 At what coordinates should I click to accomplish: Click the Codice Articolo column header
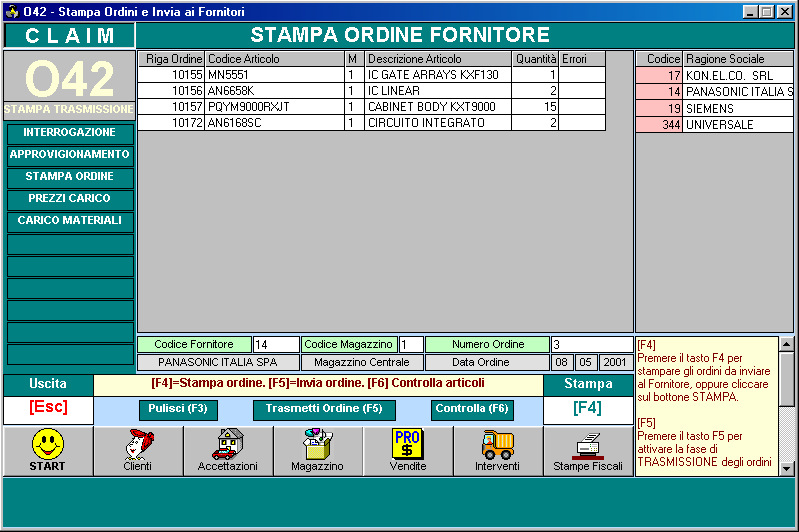(x=275, y=59)
